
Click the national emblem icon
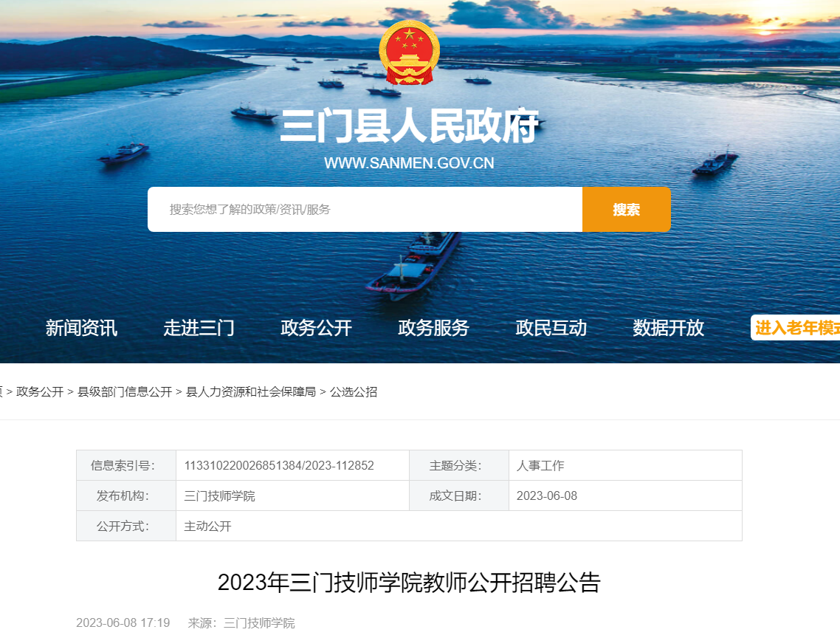[409, 52]
